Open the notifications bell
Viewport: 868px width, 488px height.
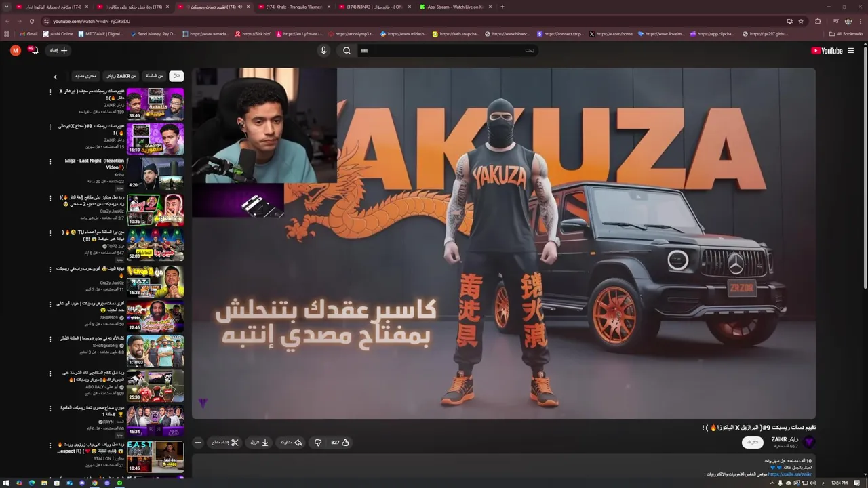point(33,50)
